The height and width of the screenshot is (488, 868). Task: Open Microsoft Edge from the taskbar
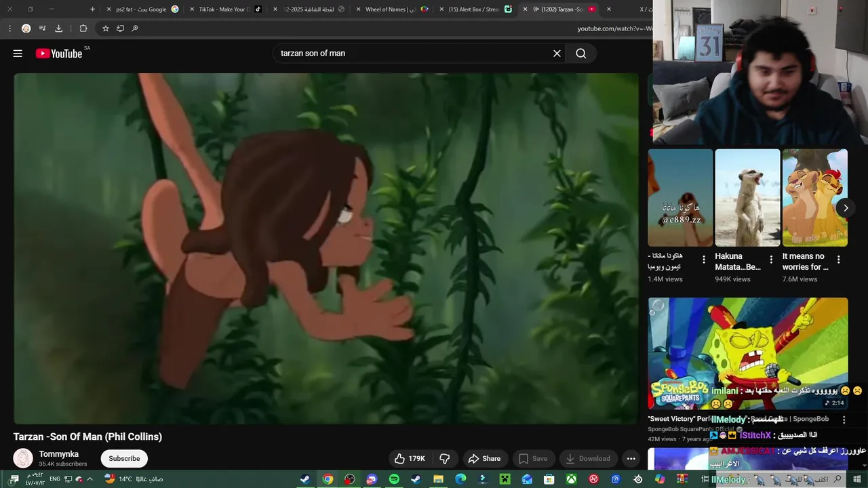click(x=460, y=479)
